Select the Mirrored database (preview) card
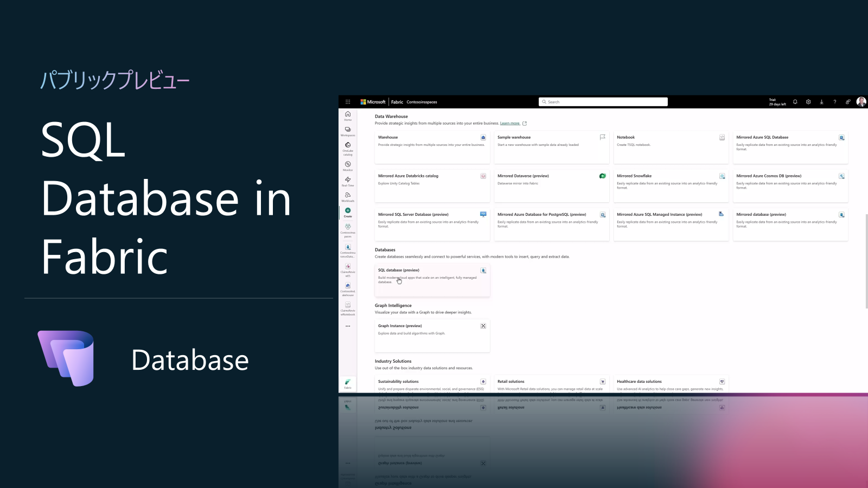Screen dimensions: 868x488 pos(790,224)
